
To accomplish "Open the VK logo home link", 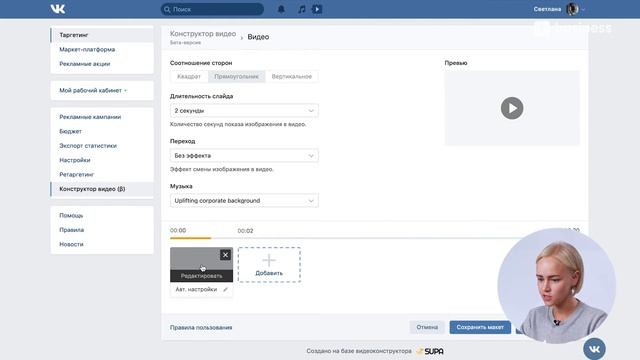I will 58,9.
